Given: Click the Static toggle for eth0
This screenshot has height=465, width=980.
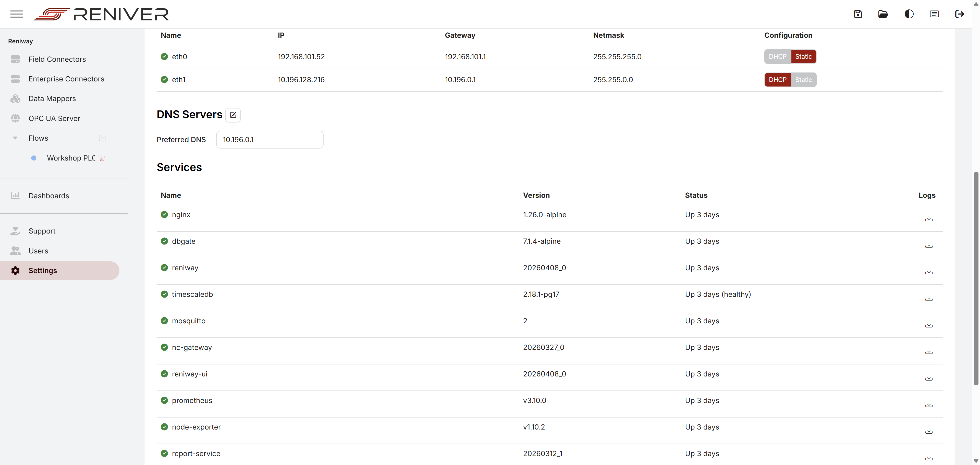Looking at the screenshot, I should tap(803, 56).
